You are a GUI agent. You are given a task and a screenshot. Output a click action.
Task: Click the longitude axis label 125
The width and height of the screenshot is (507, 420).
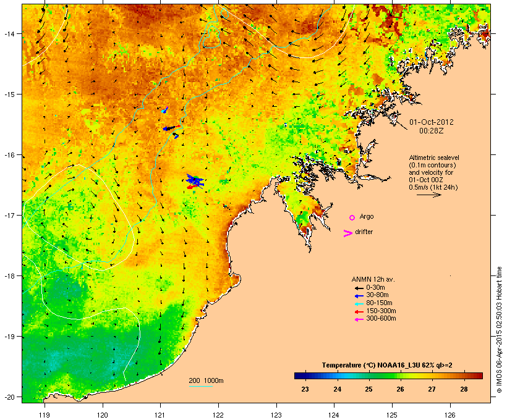point(392,415)
